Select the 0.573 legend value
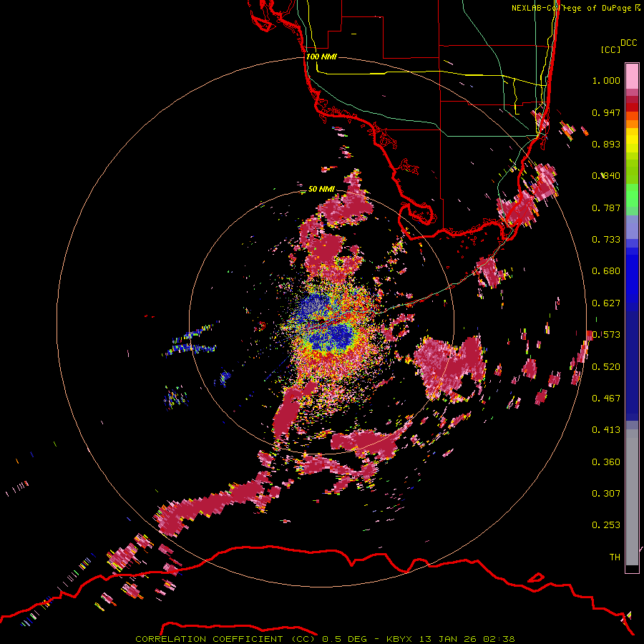644x644 pixels. [x=606, y=335]
